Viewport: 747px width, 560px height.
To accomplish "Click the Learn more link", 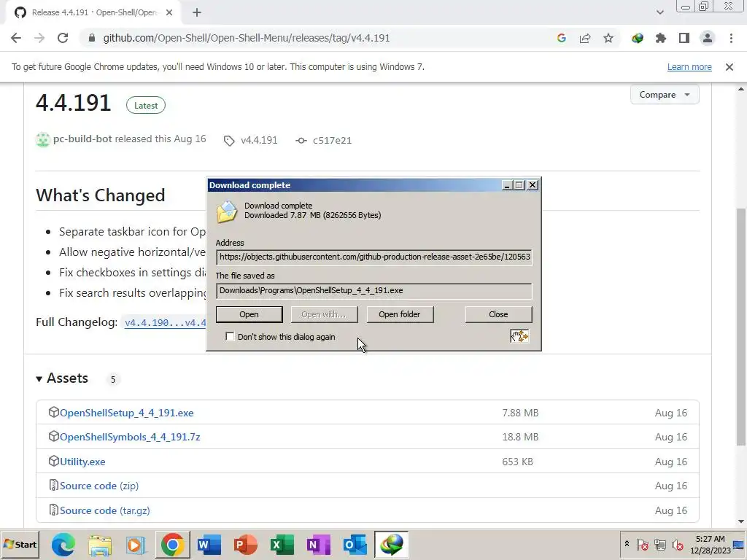I will coord(689,67).
